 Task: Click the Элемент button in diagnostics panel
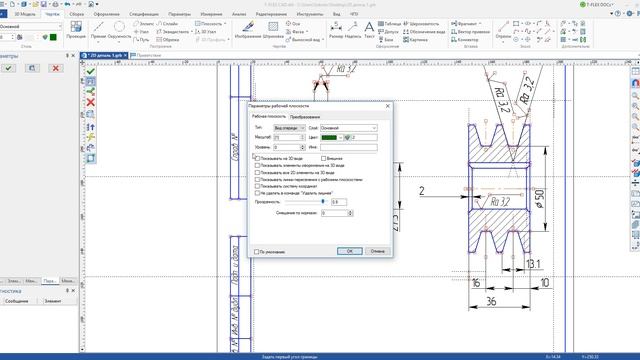[x=53, y=301]
